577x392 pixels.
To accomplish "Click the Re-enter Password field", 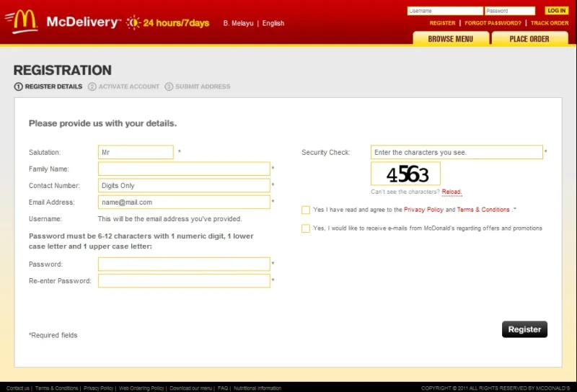I will point(184,280).
